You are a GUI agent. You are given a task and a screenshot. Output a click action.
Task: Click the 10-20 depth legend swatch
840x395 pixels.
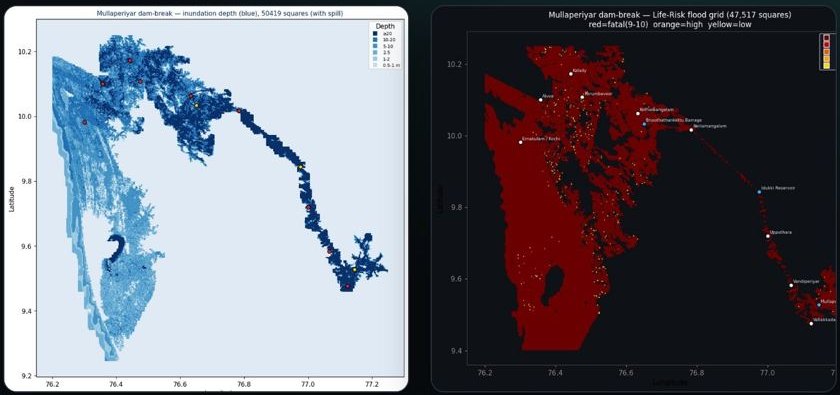375,40
